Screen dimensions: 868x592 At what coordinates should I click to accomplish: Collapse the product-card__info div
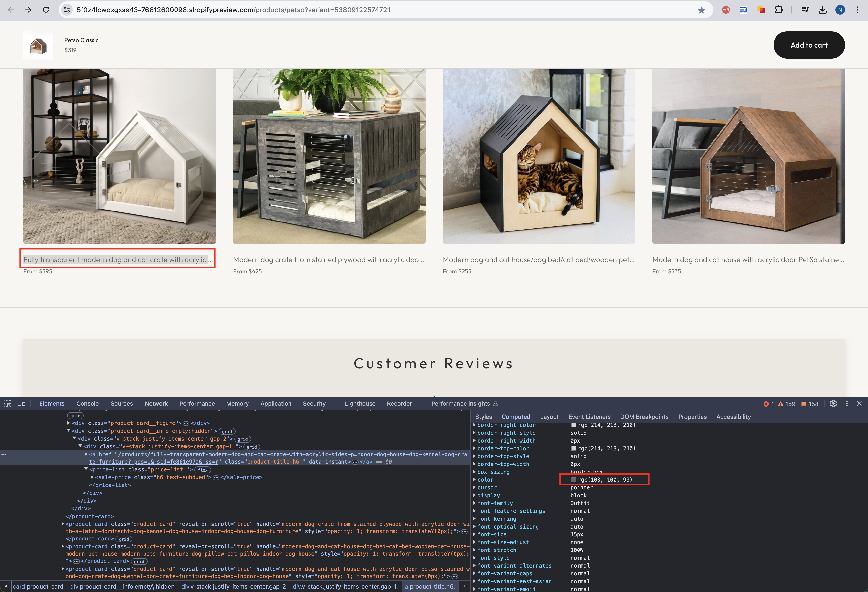click(x=68, y=431)
